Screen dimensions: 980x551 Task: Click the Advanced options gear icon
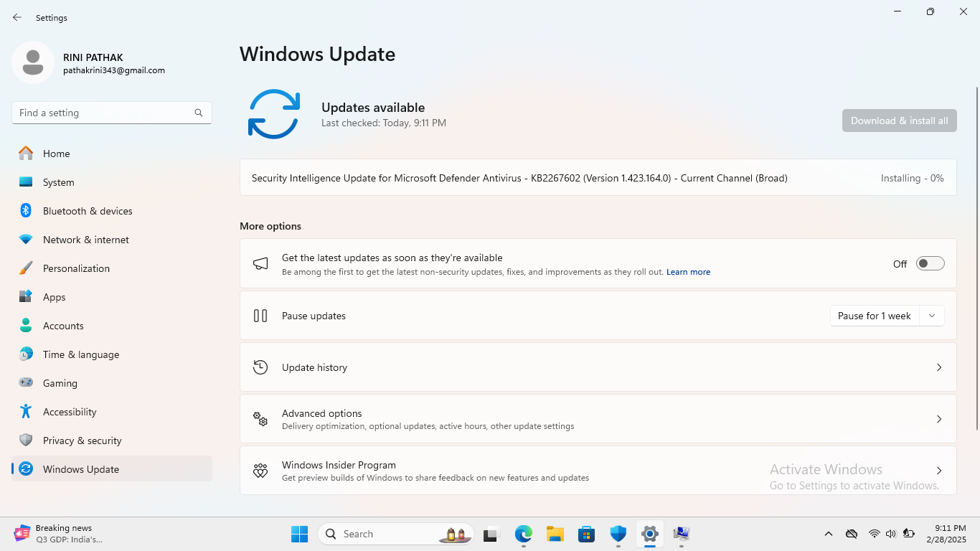[x=260, y=418]
